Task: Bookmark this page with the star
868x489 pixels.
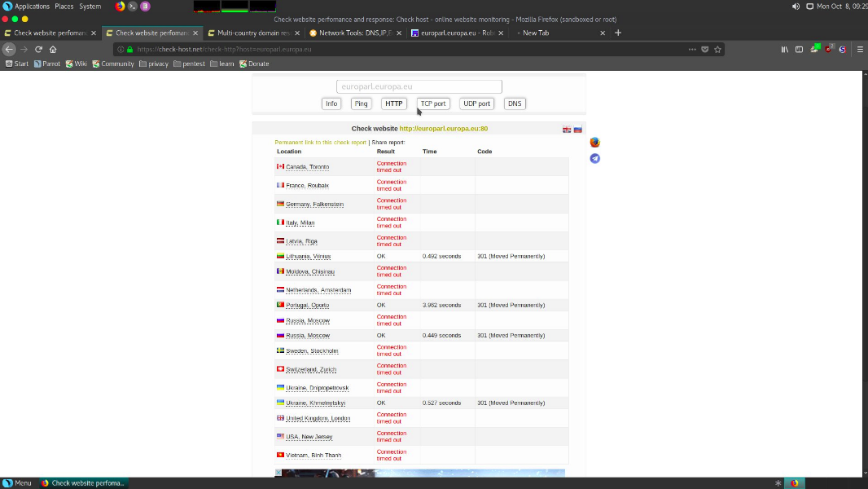Action: (717, 49)
